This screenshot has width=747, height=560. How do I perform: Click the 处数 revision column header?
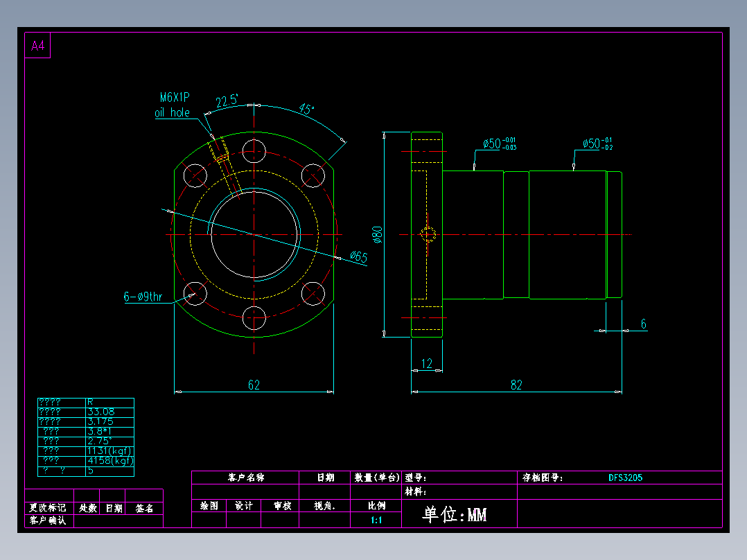click(x=87, y=508)
